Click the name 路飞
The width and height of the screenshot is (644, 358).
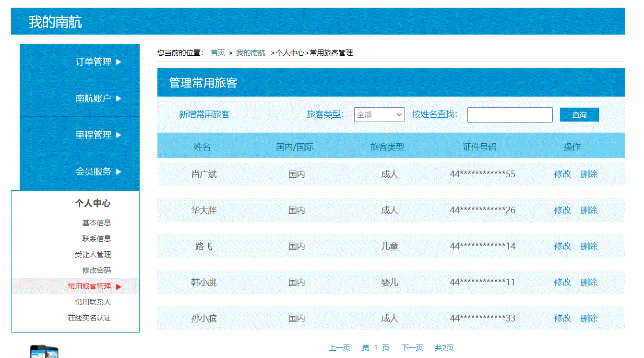pyautogui.click(x=204, y=247)
